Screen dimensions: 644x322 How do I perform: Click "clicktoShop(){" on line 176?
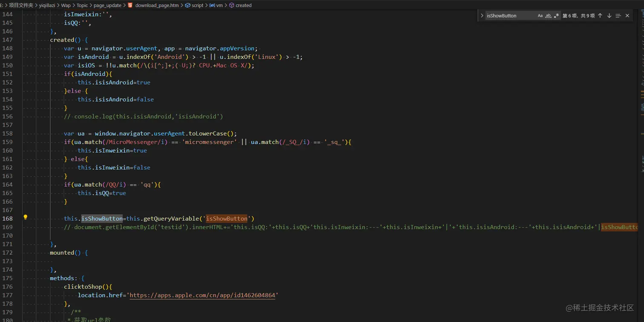[88, 287]
